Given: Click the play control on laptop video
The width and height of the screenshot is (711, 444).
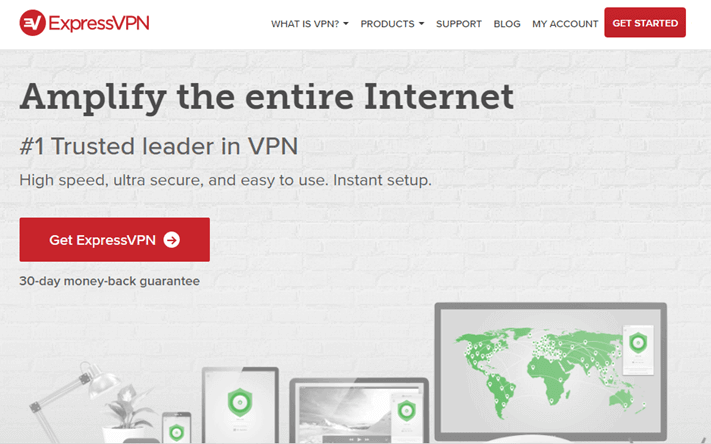Looking at the screenshot, I should [359, 439].
